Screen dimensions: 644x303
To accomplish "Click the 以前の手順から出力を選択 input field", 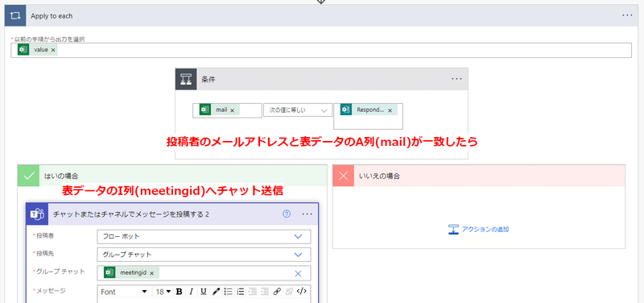I will coord(321,50).
